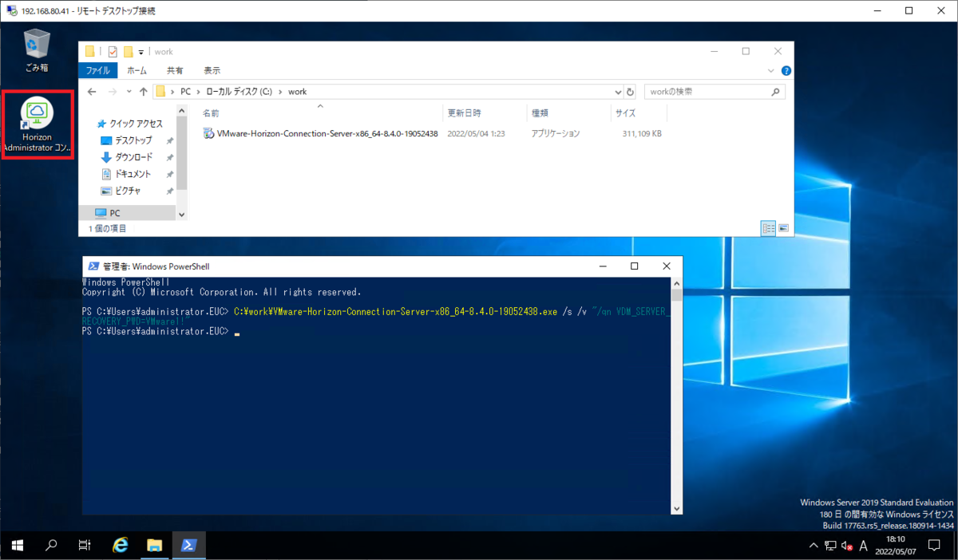Switch Explorer to details view icon
The height and width of the screenshot is (560, 958).
click(769, 228)
